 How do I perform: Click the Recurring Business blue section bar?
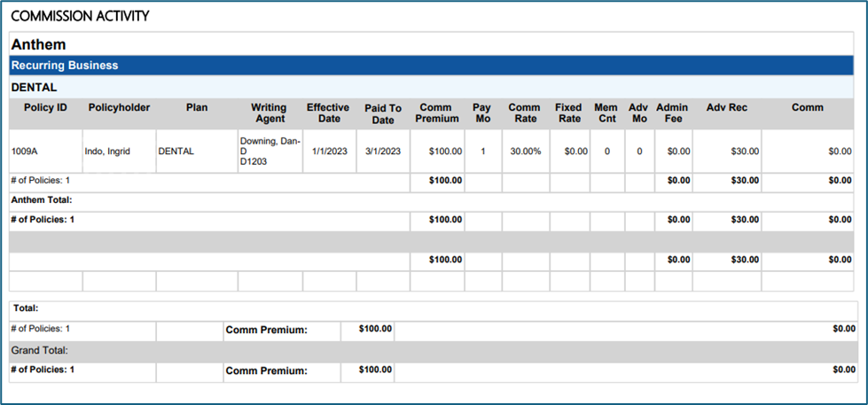coord(65,66)
